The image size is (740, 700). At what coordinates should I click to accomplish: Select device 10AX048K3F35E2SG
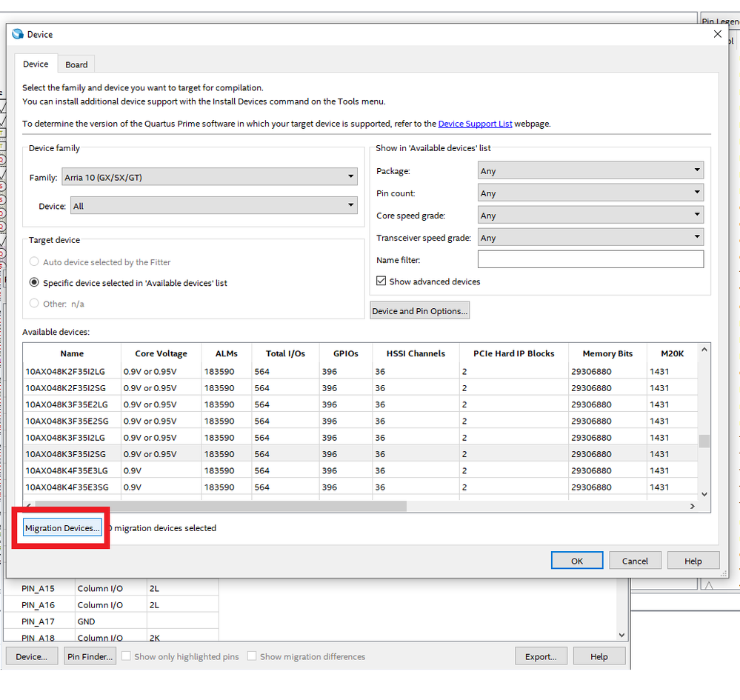click(361, 421)
